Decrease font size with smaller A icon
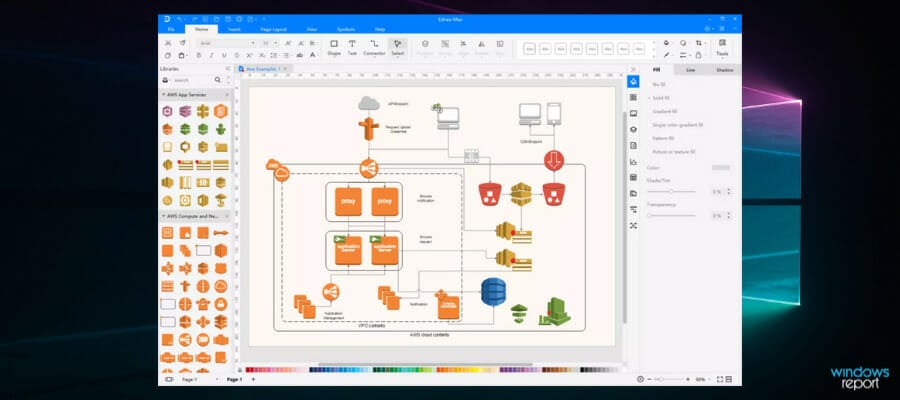Viewport: 900px width, 400px height. (300, 43)
